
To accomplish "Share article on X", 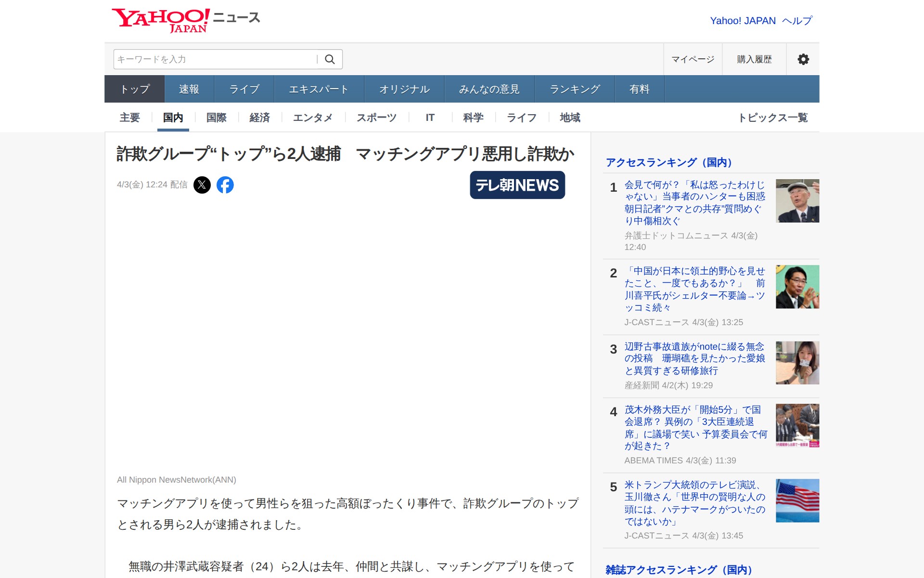I will pos(202,185).
